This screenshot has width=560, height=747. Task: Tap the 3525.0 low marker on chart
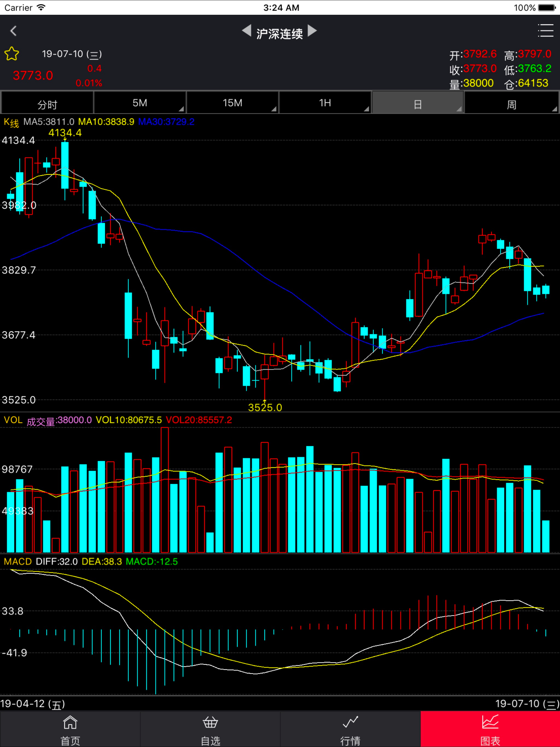click(265, 407)
